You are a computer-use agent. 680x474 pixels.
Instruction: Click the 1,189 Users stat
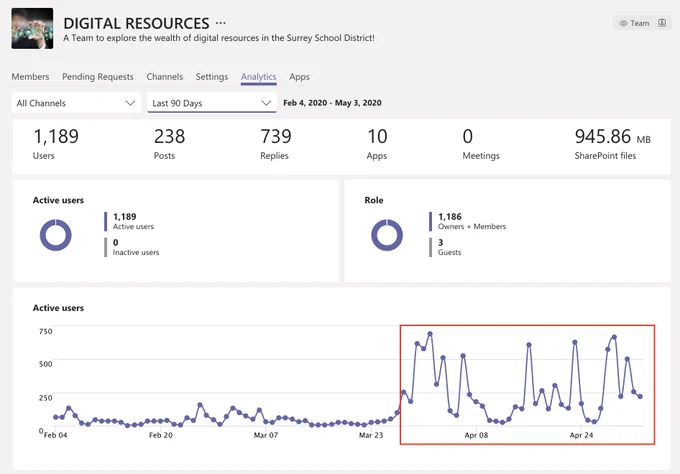(56, 144)
